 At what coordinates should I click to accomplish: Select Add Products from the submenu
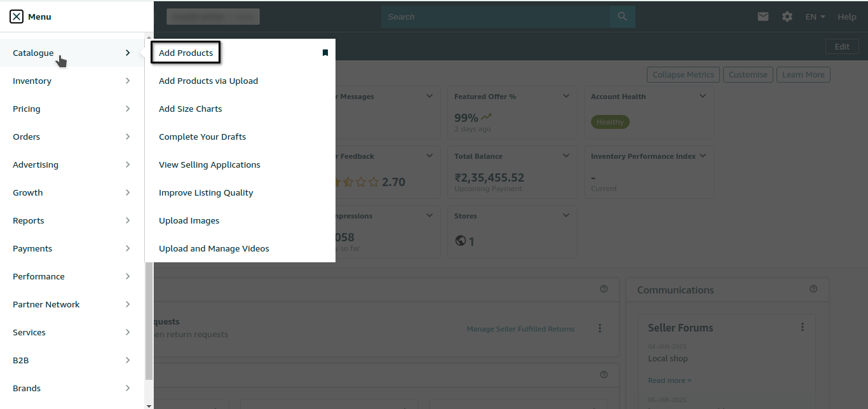[x=186, y=53]
